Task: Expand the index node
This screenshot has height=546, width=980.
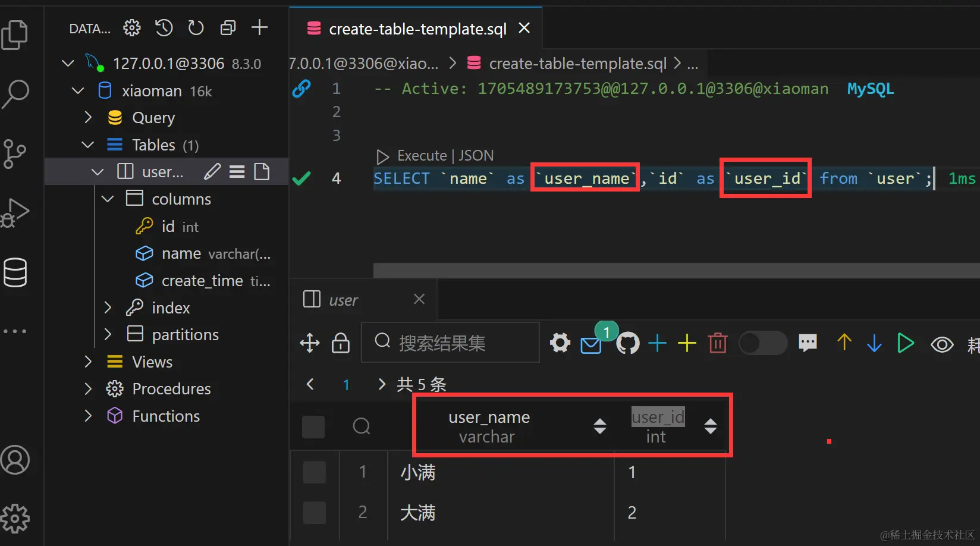Action: click(108, 307)
